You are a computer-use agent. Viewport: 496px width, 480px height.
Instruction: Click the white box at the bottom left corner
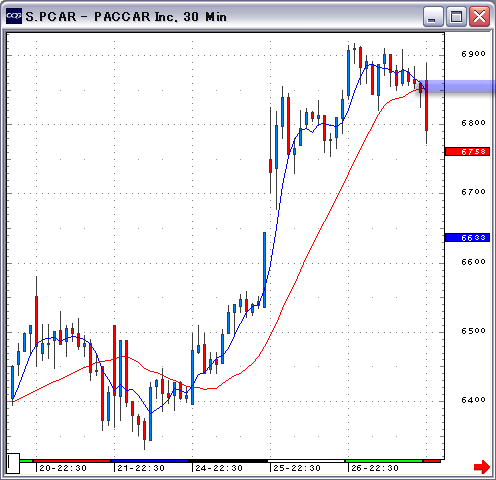(13, 463)
